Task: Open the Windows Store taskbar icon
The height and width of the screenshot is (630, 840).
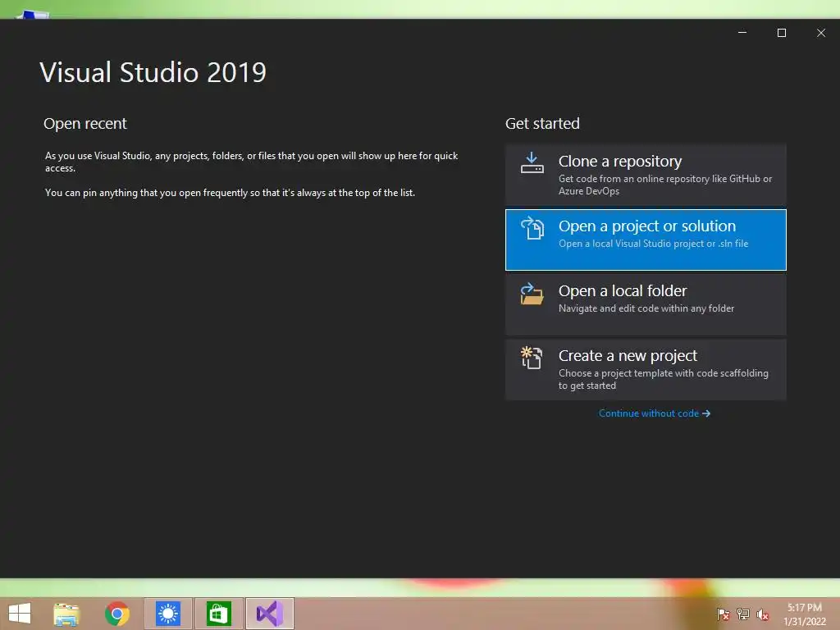Action: click(x=218, y=614)
